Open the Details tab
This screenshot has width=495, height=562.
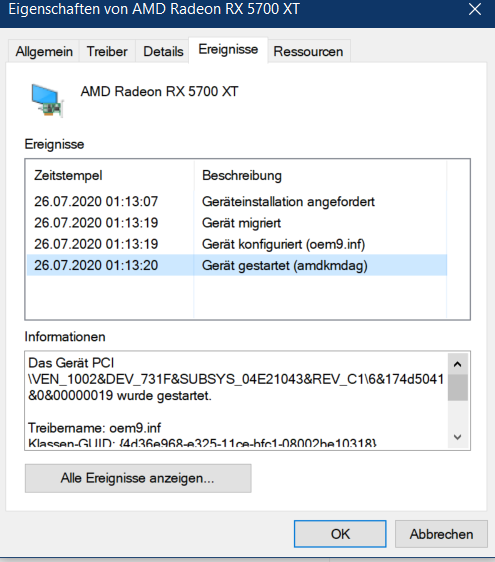click(163, 52)
